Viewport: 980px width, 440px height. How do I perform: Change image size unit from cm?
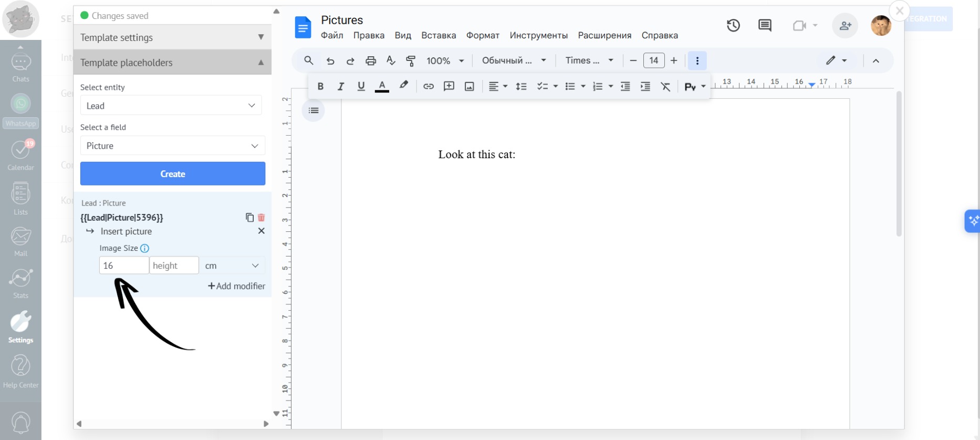click(x=232, y=265)
